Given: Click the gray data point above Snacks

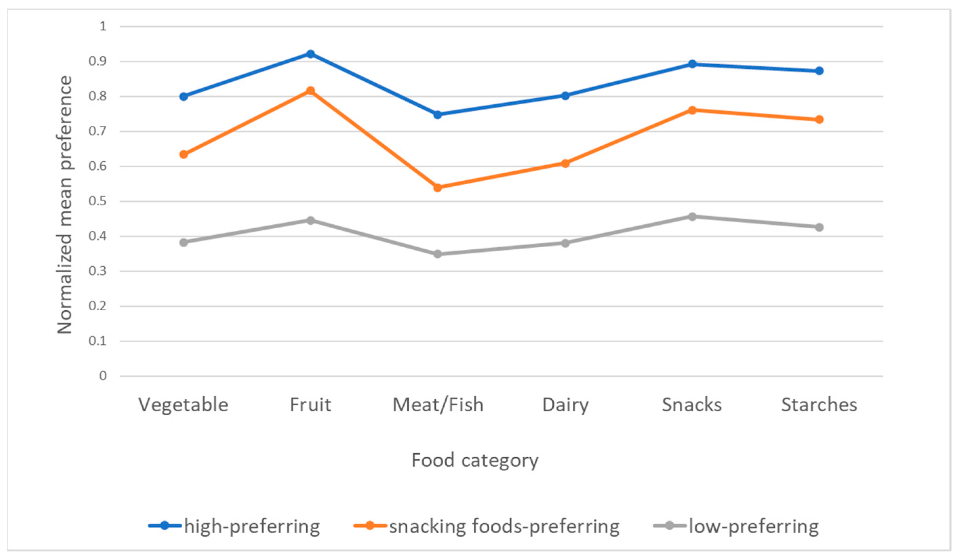Looking at the screenshot, I should pos(692,217).
